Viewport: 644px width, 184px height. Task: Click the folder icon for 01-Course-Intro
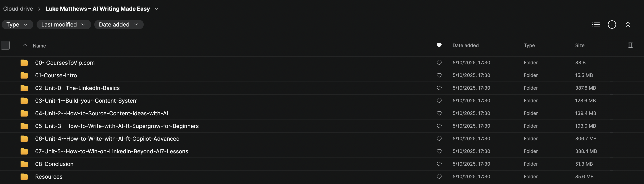[x=24, y=75]
